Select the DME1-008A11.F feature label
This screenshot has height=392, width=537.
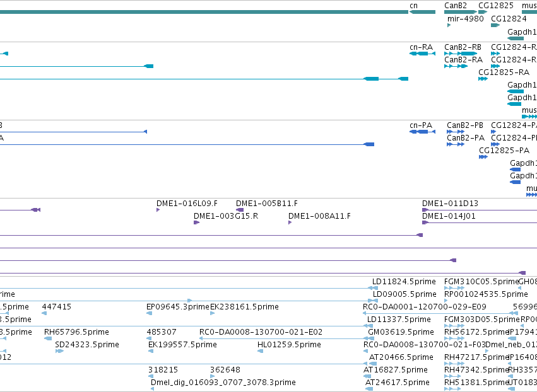[x=319, y=216]
